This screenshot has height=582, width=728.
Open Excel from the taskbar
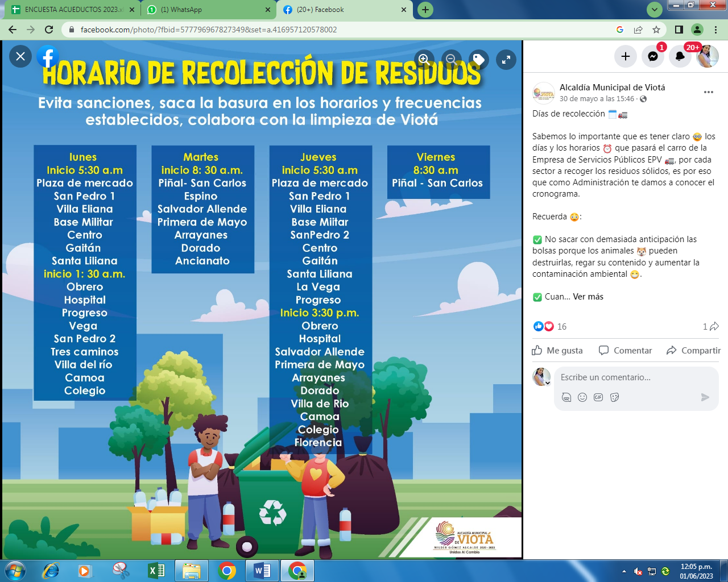coord(156,571)
